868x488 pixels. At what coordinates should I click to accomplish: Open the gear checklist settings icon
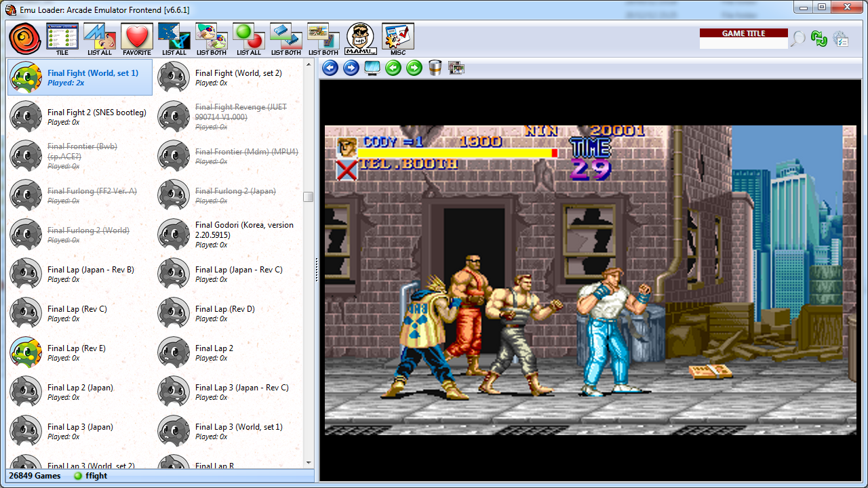click(x=841, y=39)
